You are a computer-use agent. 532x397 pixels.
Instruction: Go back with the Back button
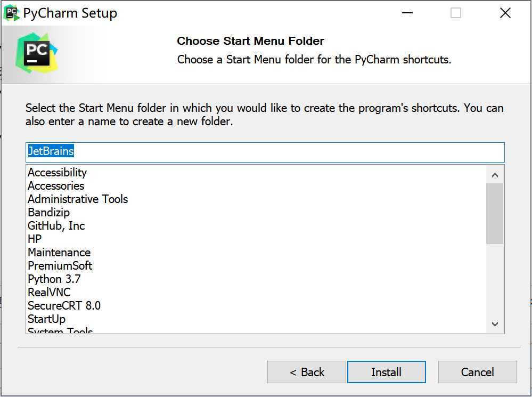point(307,372)
